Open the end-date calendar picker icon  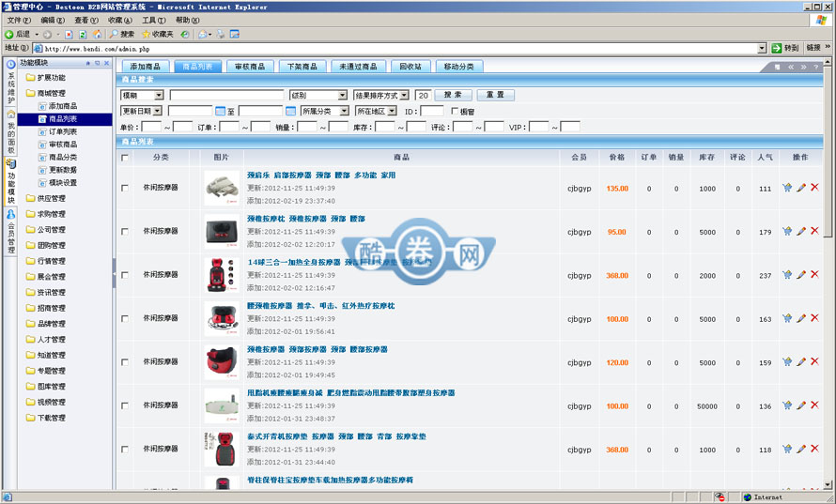(x=290, y=112)
